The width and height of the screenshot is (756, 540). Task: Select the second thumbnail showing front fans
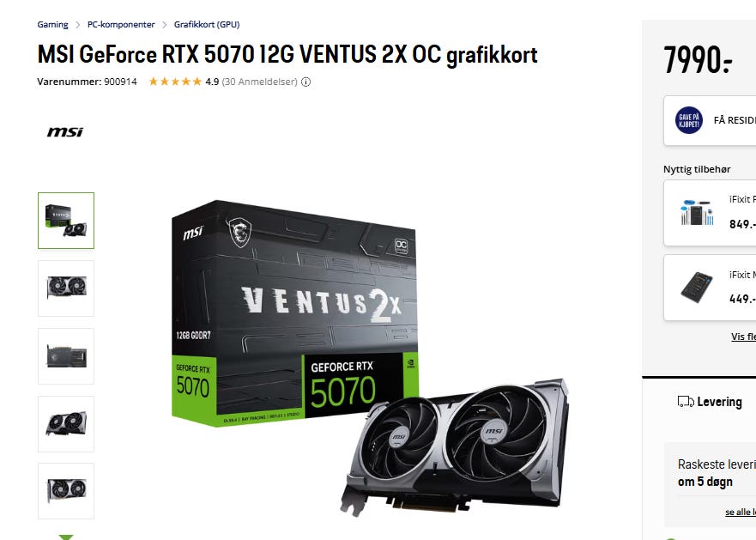[66, 288]
